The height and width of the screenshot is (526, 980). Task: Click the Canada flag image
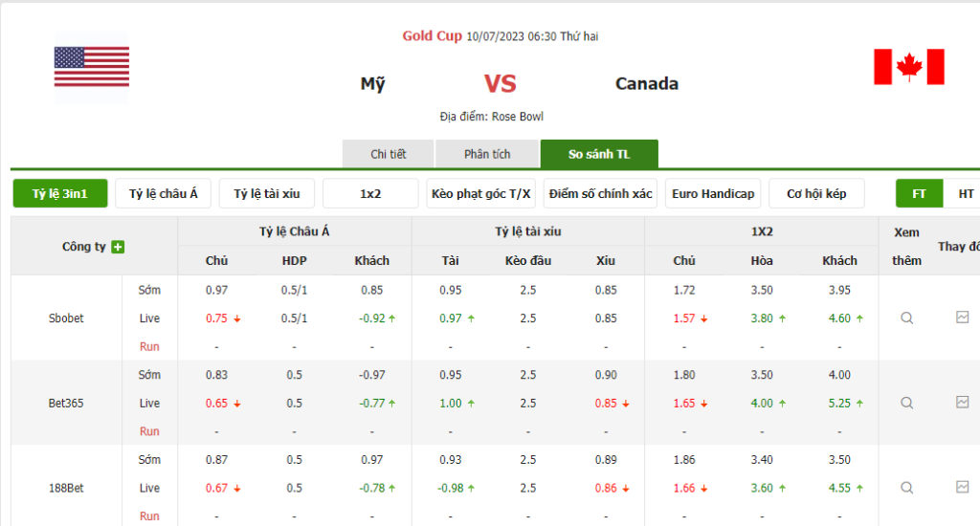[x=908, y=67]
